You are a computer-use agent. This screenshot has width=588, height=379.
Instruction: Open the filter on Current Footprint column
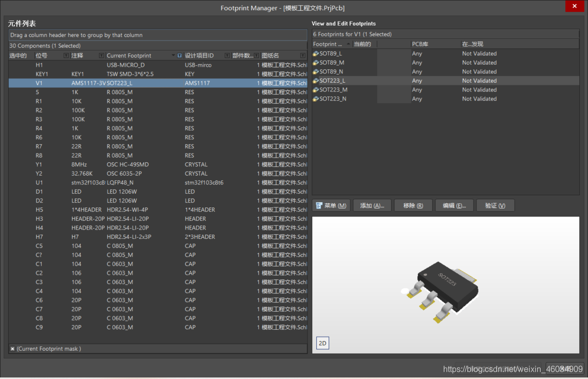pyautogui.click(x=179, y=55)
